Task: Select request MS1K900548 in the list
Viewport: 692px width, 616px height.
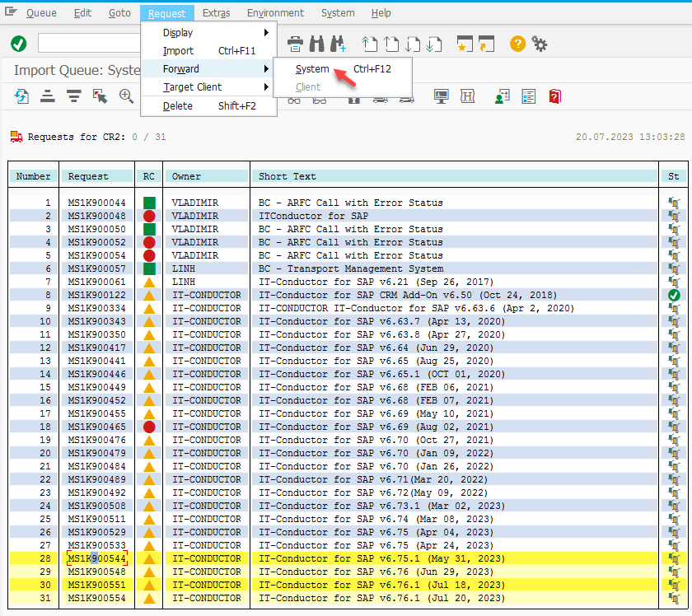Action: coord(96,572)
